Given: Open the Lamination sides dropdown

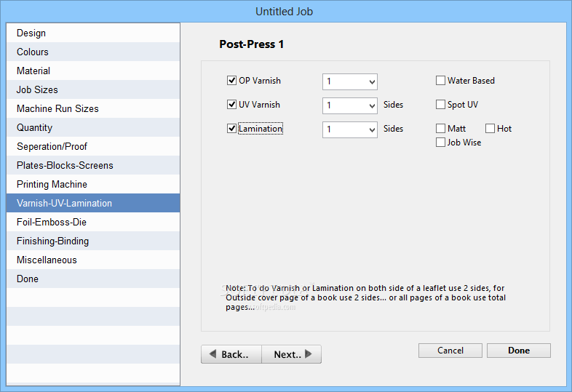Looking at the screenshot, I should pyautogui.click(x=350, y=129).
